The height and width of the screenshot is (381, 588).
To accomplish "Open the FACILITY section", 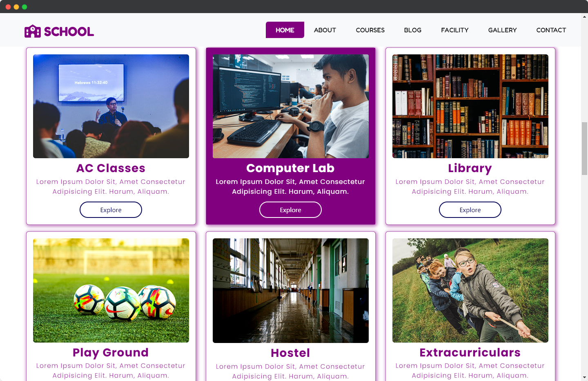I will click(455, 30).
